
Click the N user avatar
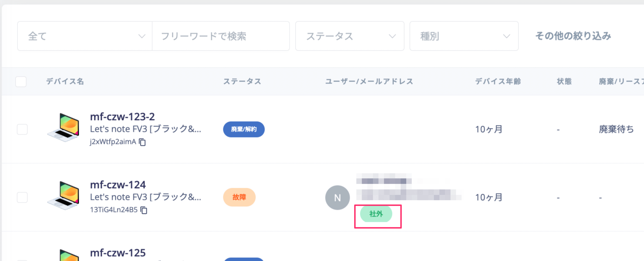(337, 198)
